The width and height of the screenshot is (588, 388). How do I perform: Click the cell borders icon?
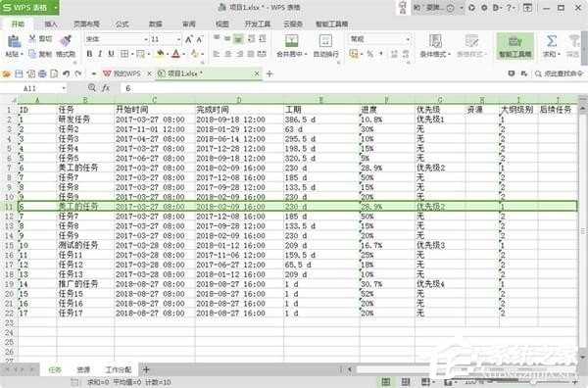coord(124,54)
